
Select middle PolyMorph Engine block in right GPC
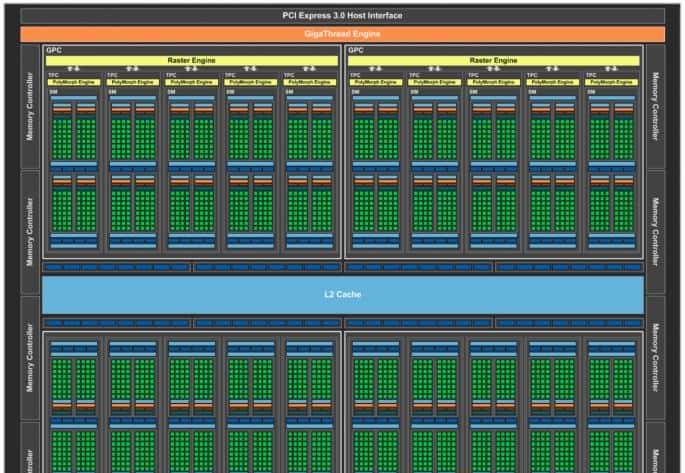click(x=494, y=81)
